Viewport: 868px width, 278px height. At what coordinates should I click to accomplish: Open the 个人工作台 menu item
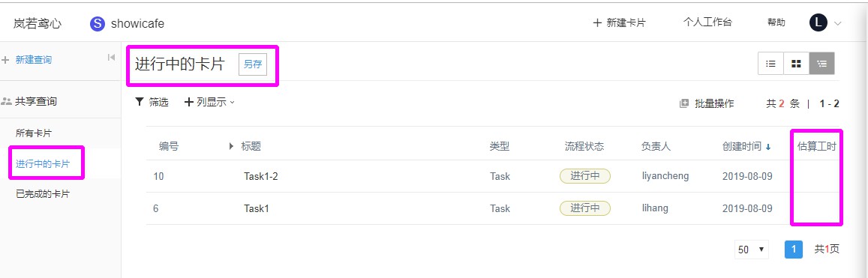(x=707, y=22)
